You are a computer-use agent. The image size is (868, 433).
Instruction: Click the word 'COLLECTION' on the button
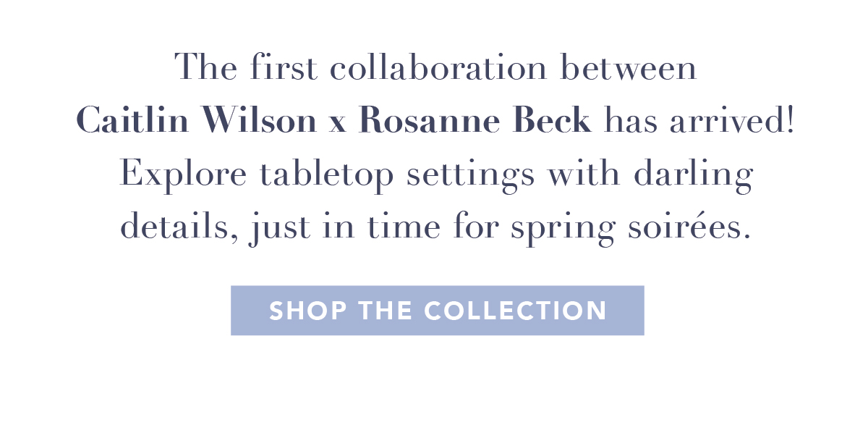pos(516,311)
